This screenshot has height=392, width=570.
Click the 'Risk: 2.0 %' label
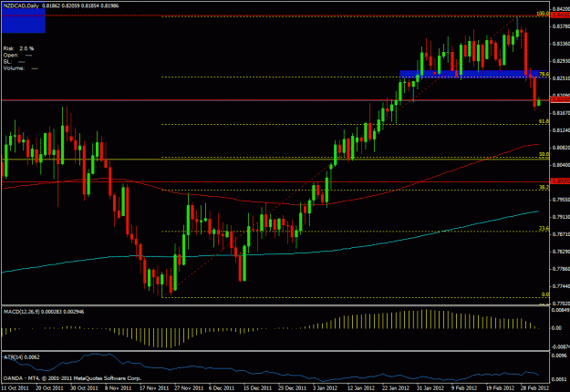point(18,48)
